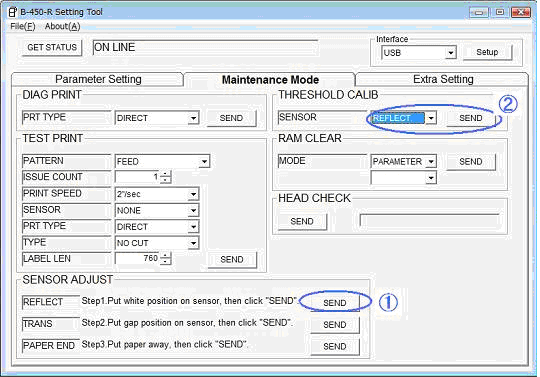Switch to the Extra Setting tab

tap(443, 79)
